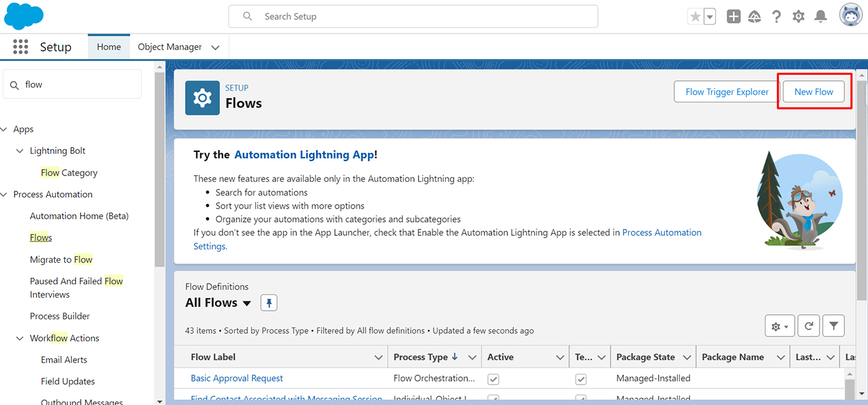
Task: Switch to the Home tab
Action: point(109,47)
